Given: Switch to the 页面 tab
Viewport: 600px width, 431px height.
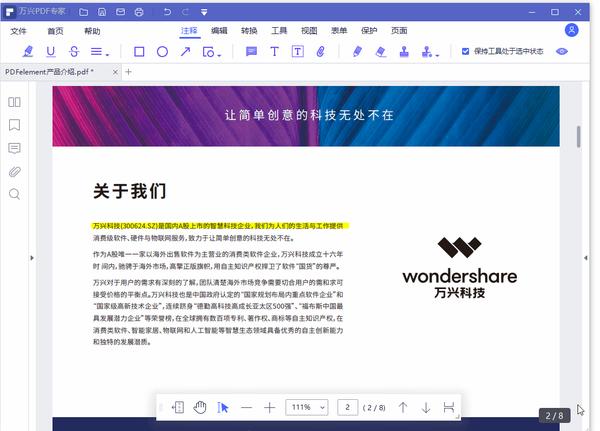Looking at the screenshot, I should click(399, 31).
